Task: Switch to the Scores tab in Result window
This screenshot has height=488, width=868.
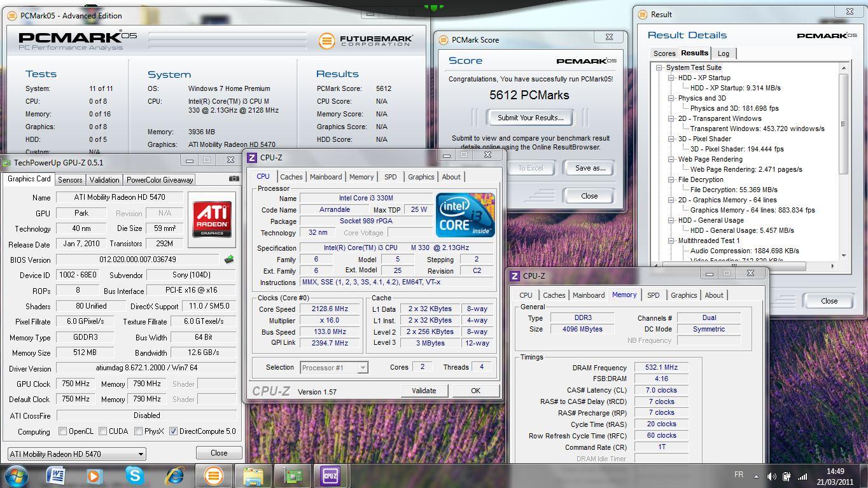Action: [x=664, y=53]
